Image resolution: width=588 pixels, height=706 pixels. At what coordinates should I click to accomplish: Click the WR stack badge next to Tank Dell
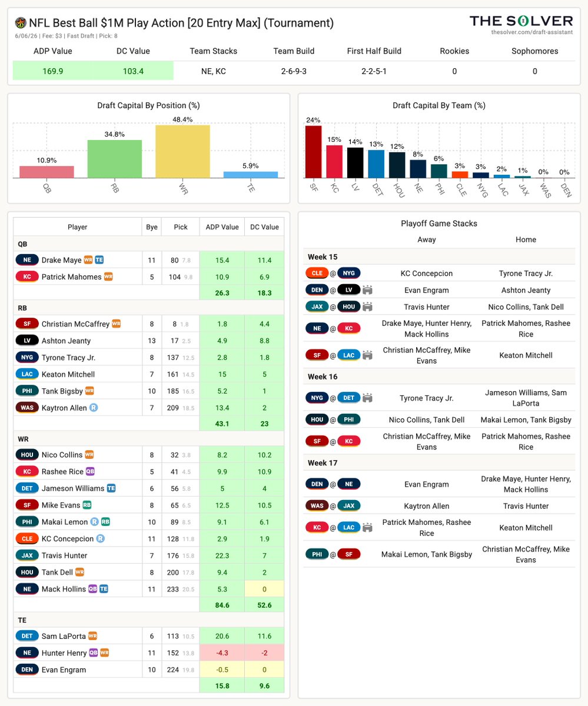point(80,572)
